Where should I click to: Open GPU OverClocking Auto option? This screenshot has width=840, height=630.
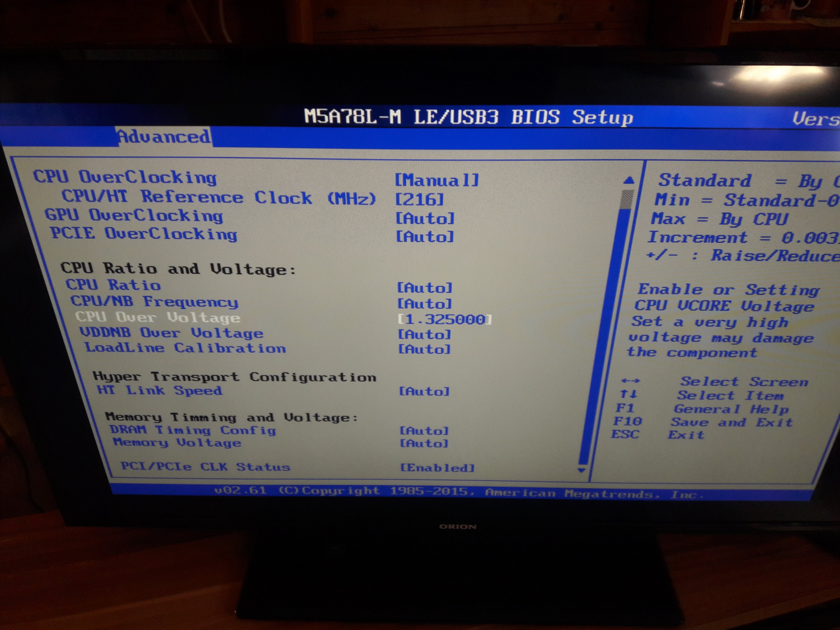coord(425,218)
